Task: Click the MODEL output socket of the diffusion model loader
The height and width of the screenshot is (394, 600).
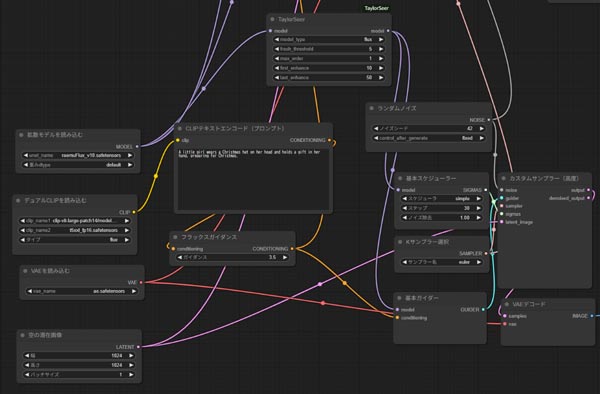Action: 137,147
